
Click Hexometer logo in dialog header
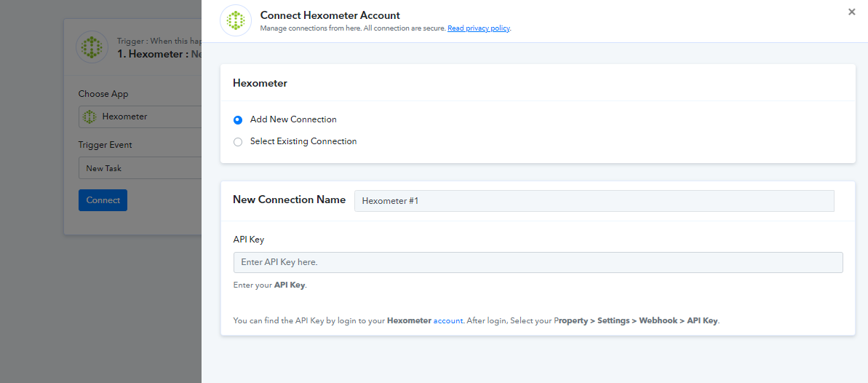pyautogui.click(x=236, y=20)
